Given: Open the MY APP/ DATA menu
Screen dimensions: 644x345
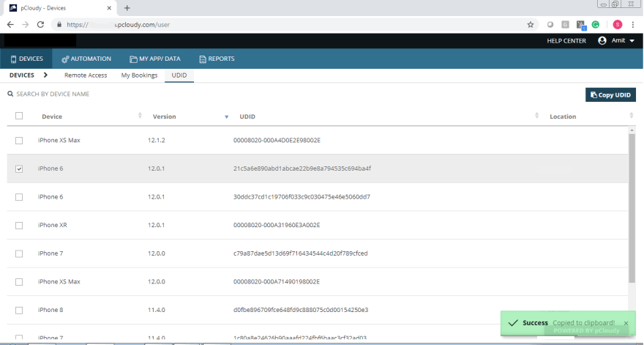Looking at the screenshot, I should pyautogui.click(x=155, y=59).
